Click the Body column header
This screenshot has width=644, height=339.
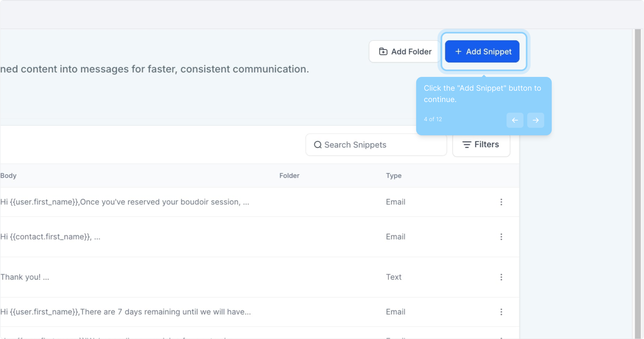click(8, 176)
